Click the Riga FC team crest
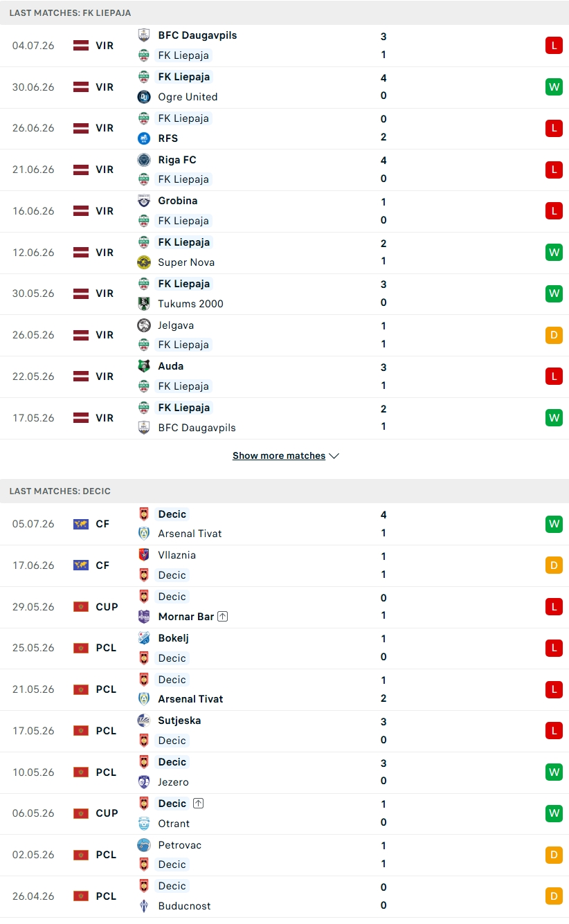 point(144,160)
